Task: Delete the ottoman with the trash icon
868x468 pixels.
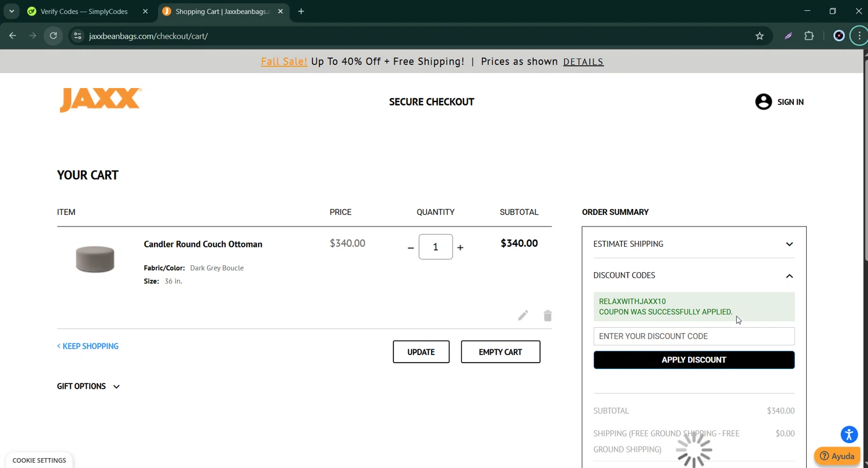Action: coord(547,316)
